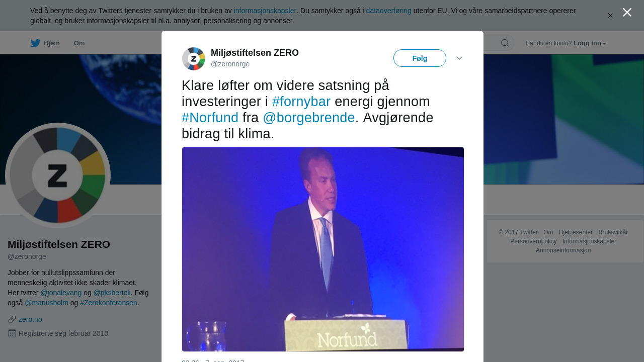Close the tweet overlay with large X

pyautogui.click(x=627, y=12)
